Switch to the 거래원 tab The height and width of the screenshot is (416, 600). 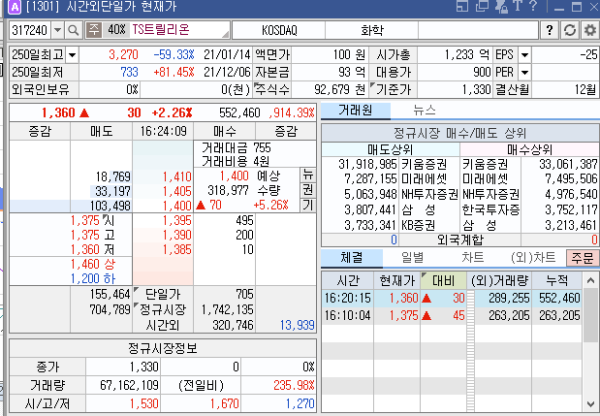pos(355,111)
